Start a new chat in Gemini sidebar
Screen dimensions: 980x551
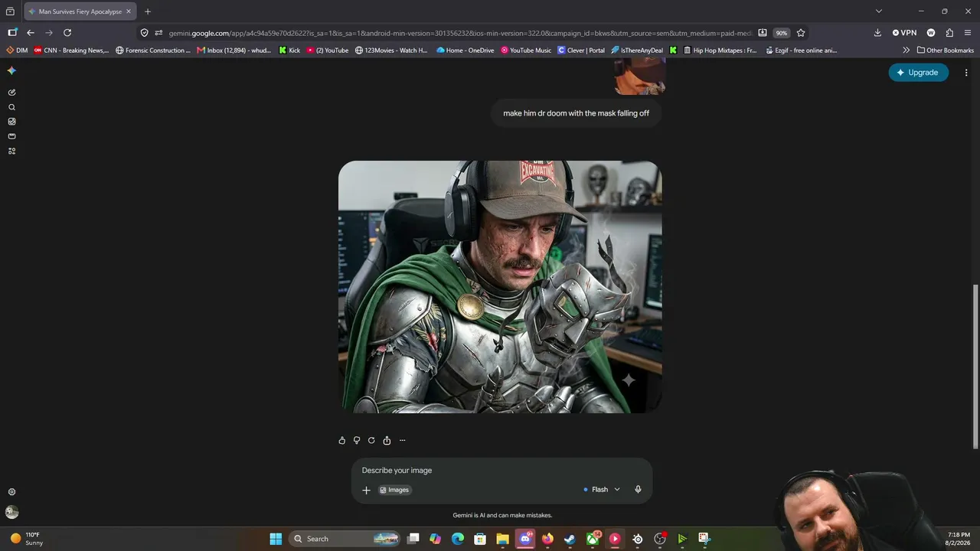11,93
